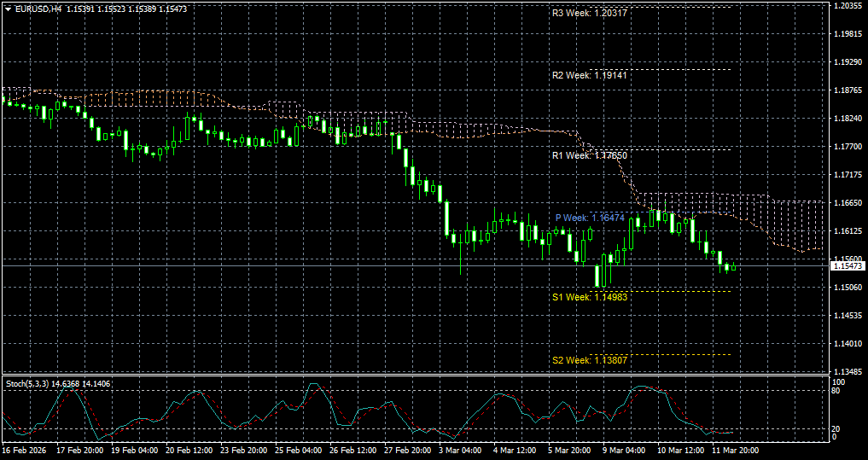Click the 1.15060 price scale value
This screenshot has height=460, width=868.
point(848,288)
